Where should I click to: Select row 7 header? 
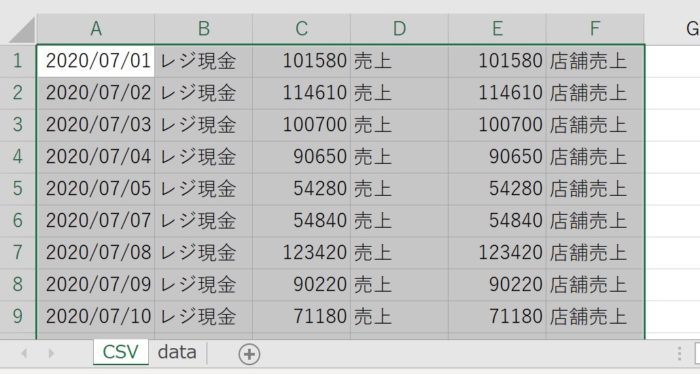[18, 253]
